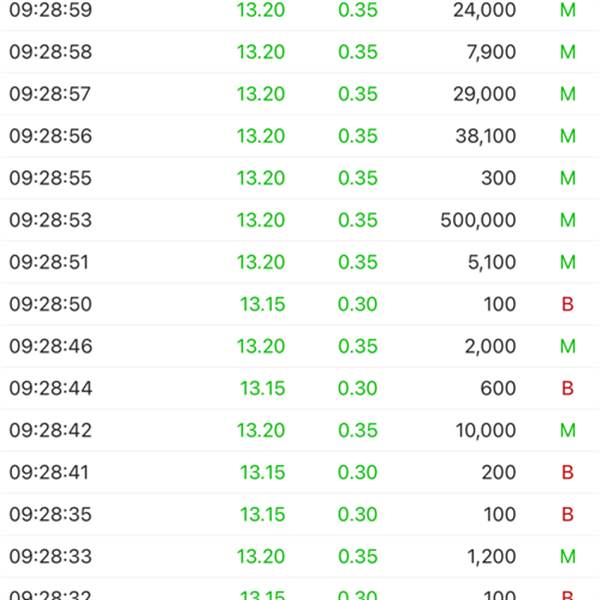Tap the green M marker at 09:28:33
The image size is (600, 600).
pos(568,556)
